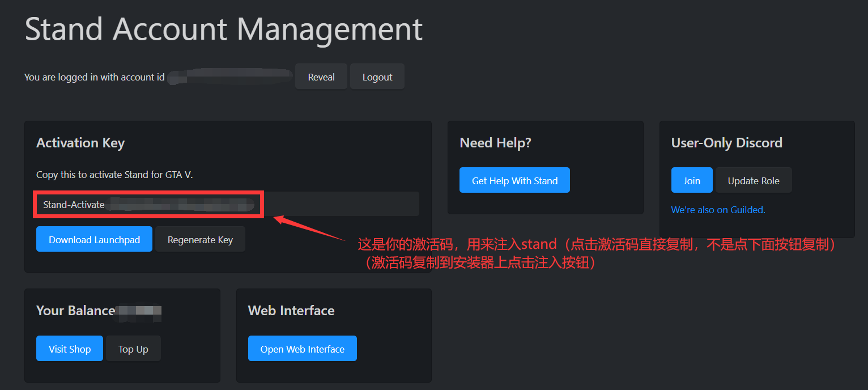Viewport: 868px width, 390px height.
Task: Follow the "We're also on Guilded" link
Action: [x=718, y=210]
